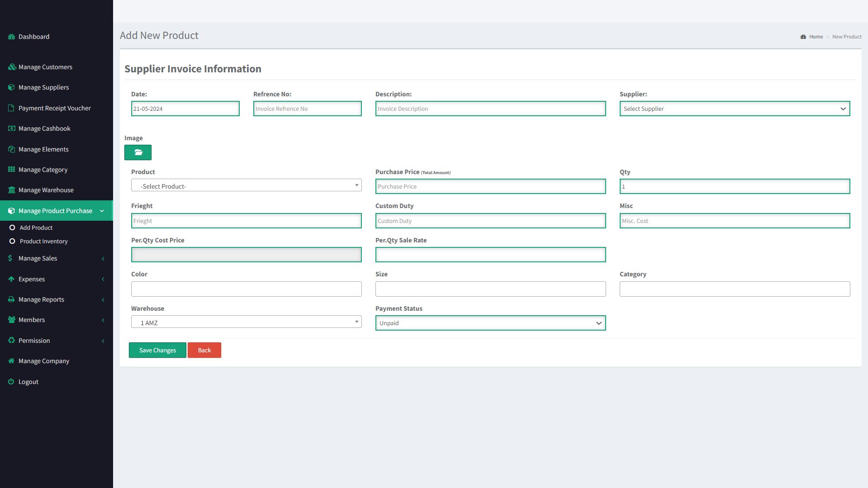Expand the Manage Reports submenu arrow

(x=103, y=300)
